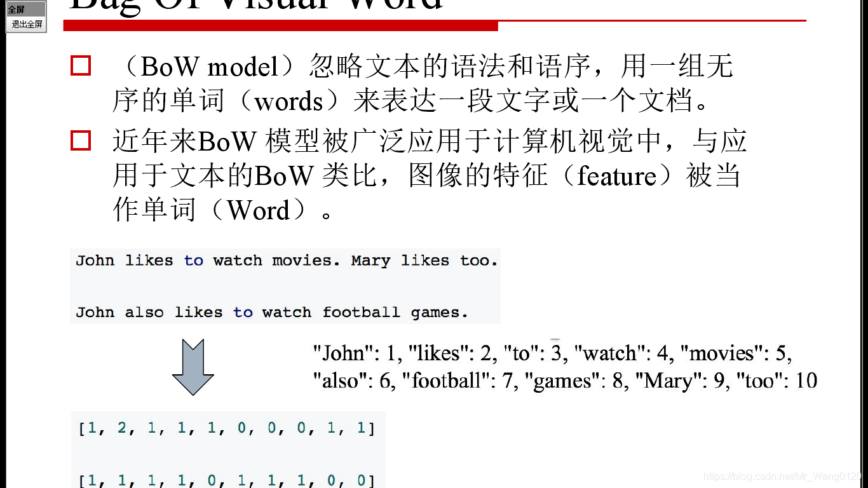Click the dictionary entry "also": 6

(353, 381)
